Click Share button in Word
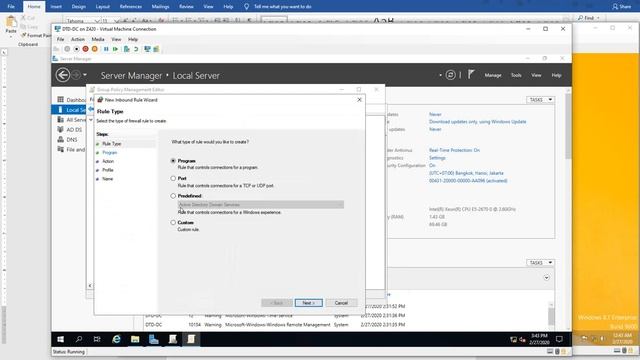This screenshot has height=360, width=640. coord(622,7)
